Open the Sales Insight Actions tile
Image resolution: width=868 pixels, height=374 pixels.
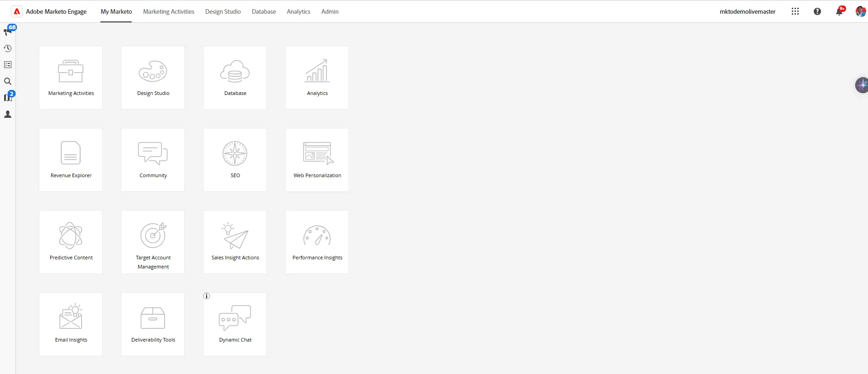(235, 242)
